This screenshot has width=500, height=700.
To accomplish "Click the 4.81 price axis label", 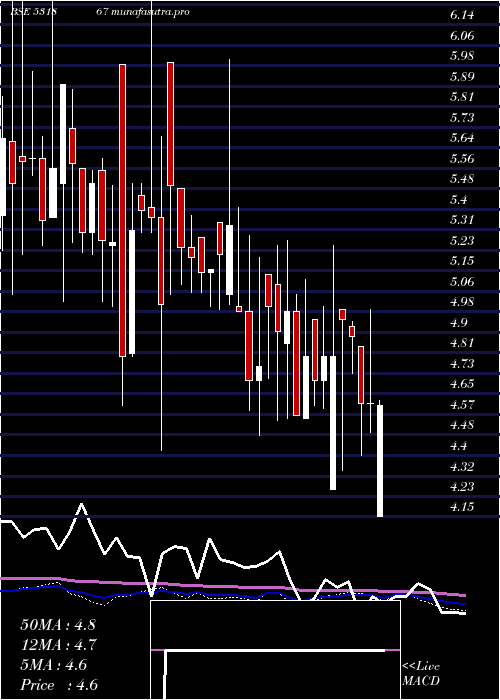I will (x=462, y=343).
